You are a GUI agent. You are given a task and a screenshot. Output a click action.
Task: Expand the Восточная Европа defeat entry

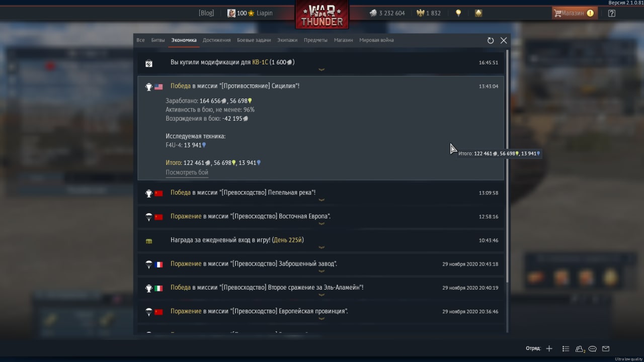321,217
